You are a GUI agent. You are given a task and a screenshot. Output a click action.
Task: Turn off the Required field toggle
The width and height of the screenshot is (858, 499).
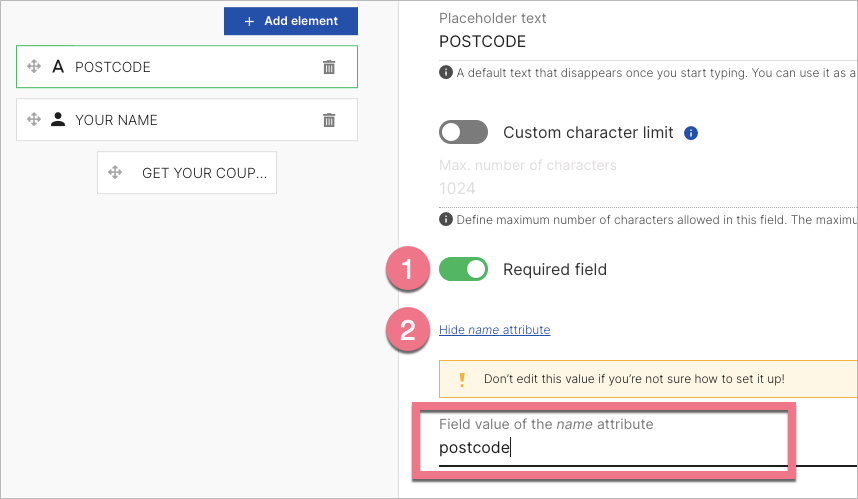463,269
